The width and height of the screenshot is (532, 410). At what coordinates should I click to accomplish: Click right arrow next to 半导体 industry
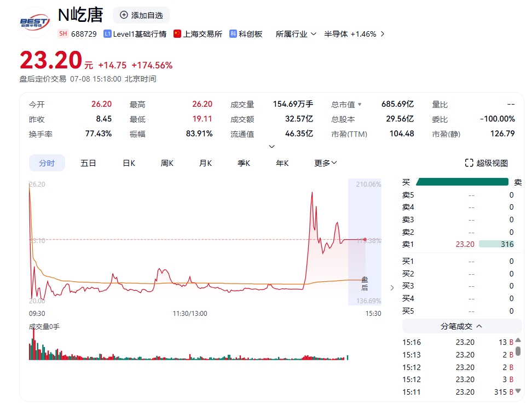pos(382,34)
